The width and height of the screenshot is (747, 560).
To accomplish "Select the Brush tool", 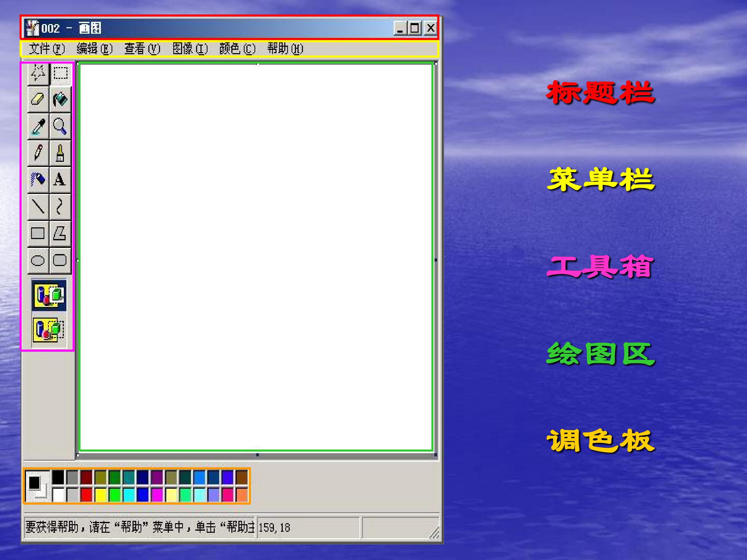I will pos(60,153).
